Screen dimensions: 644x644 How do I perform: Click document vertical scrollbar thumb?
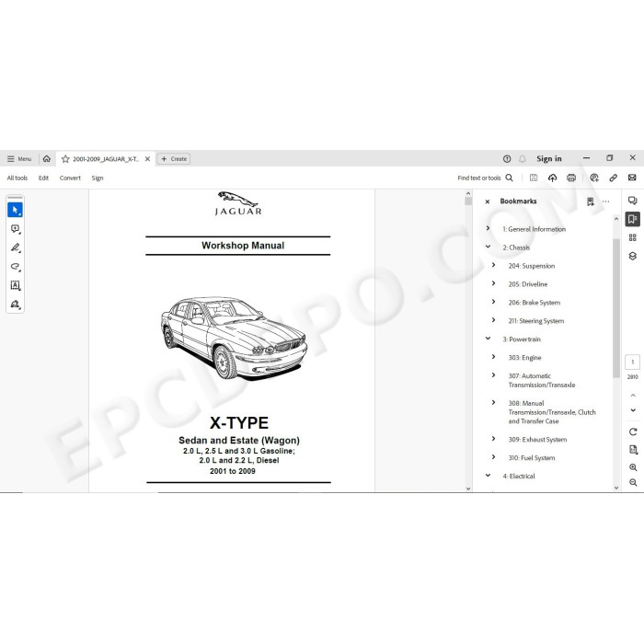[x=468, y=201]
